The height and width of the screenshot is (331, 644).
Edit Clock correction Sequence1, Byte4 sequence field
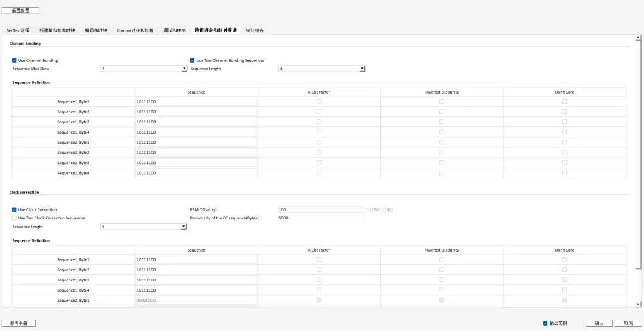pos(196,290)
